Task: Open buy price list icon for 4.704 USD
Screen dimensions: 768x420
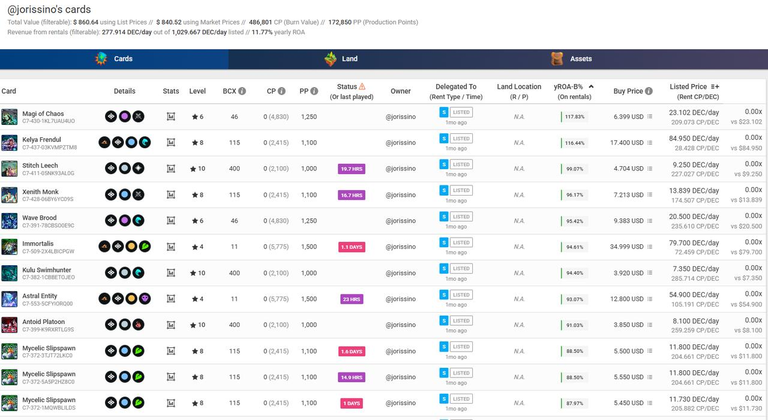Action: [649, 169]
